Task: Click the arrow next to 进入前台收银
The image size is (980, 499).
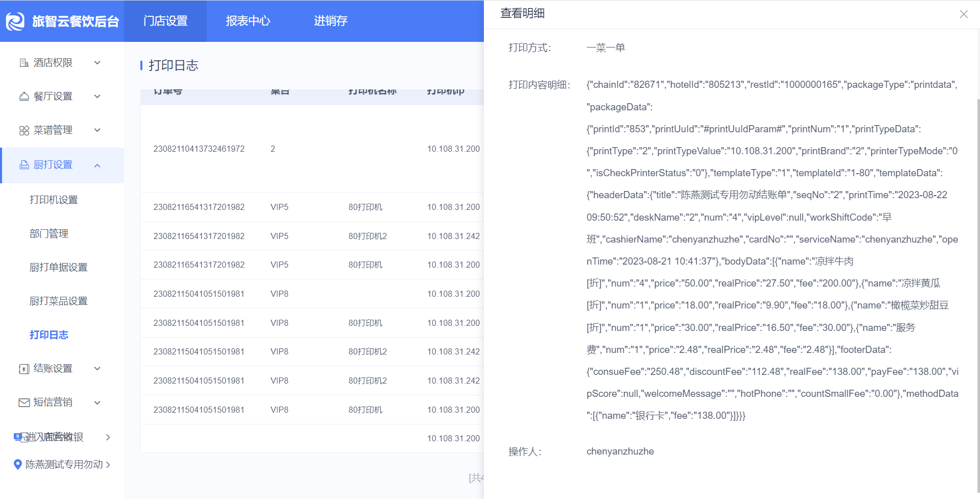Action: click(108, 437)
